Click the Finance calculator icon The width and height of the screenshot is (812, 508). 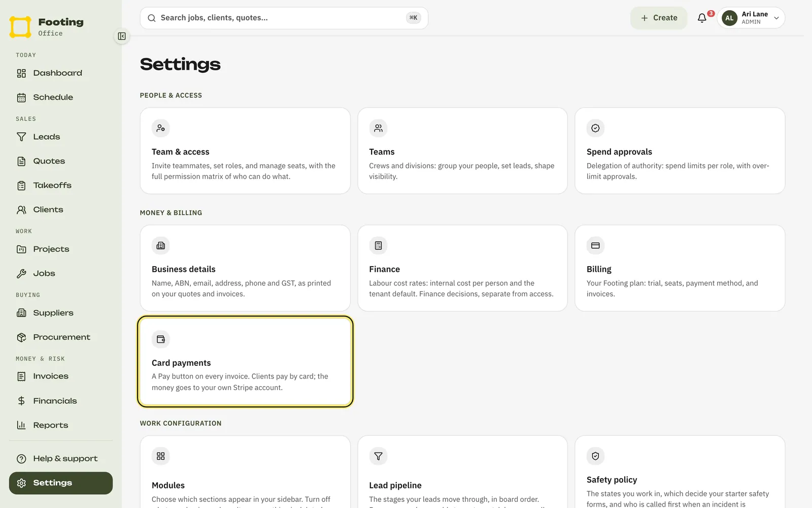click(378, 245)
